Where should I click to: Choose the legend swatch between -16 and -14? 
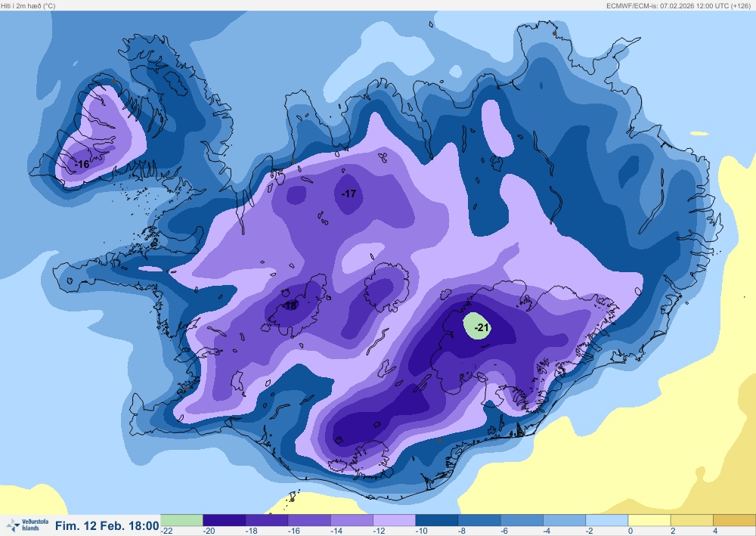pyautogui.click(x=309, y=520)
